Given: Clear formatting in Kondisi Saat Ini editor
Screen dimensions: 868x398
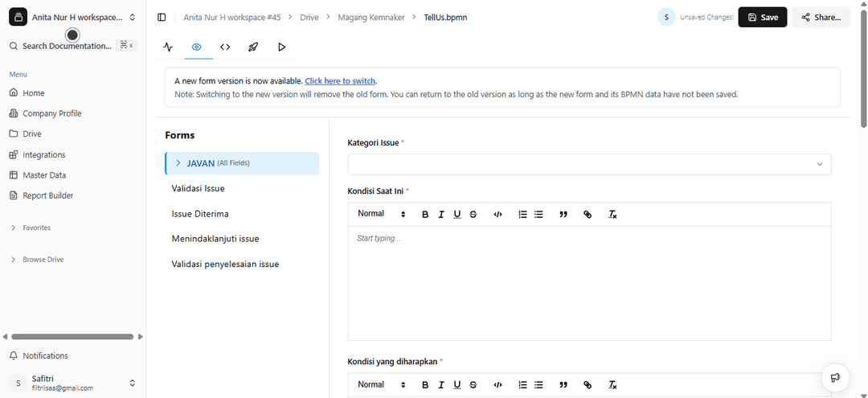Looking at the screenshot, I should [x=612, y=215].
